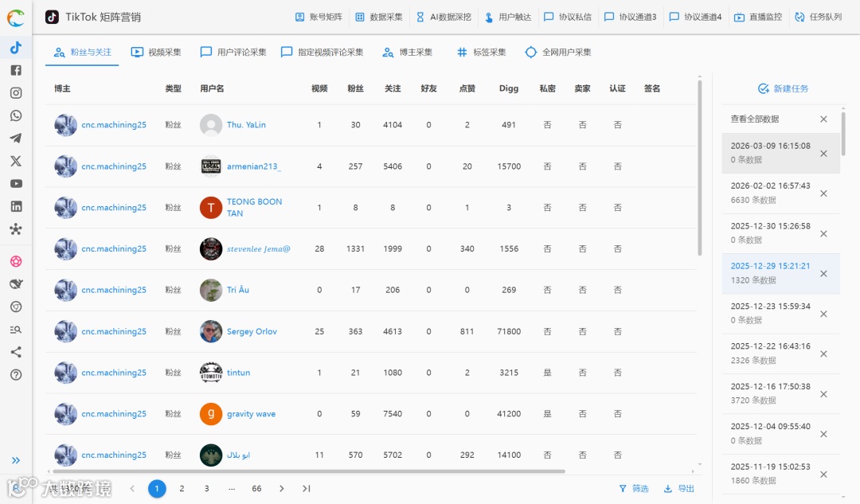Open the YouTube platform icon in sidebar

(x=16, y=184)
